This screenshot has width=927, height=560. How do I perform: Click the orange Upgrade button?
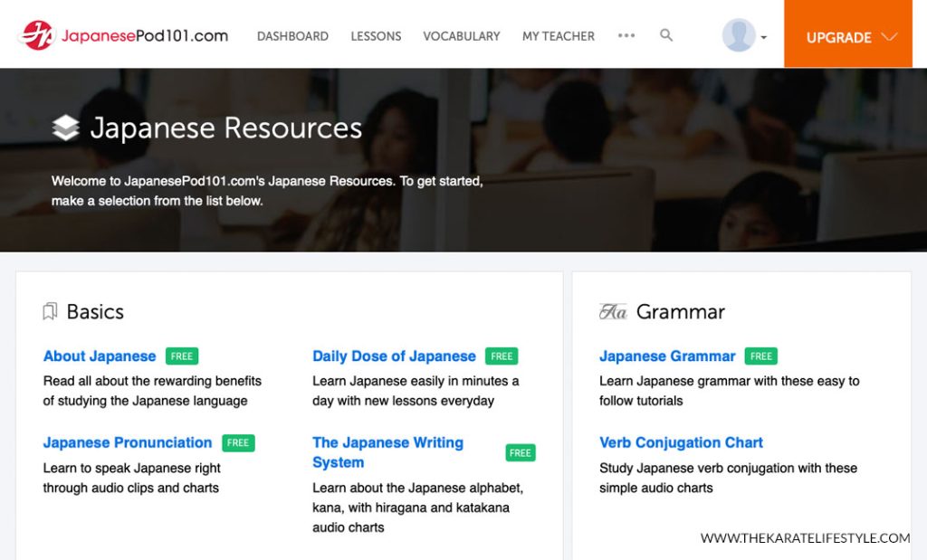(847, 33)
